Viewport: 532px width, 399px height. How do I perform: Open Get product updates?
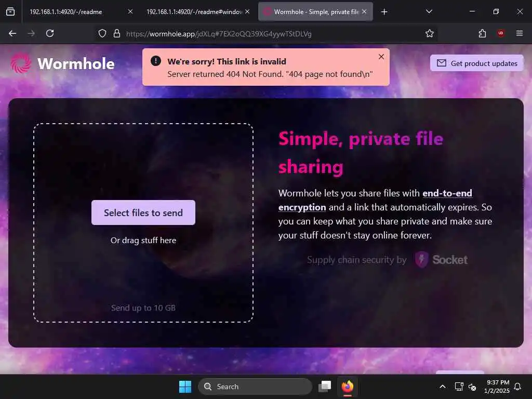point(477,63)
